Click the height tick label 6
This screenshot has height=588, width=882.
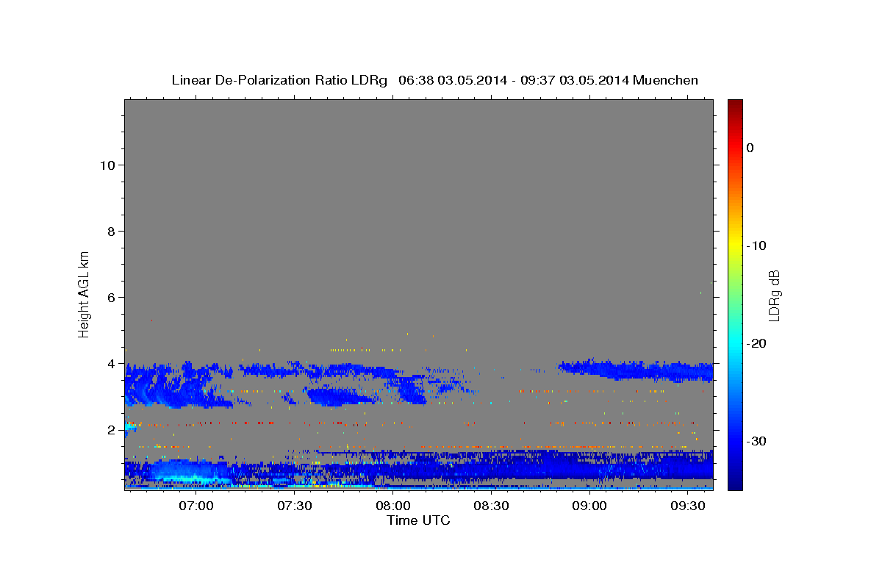click(110, 297)
